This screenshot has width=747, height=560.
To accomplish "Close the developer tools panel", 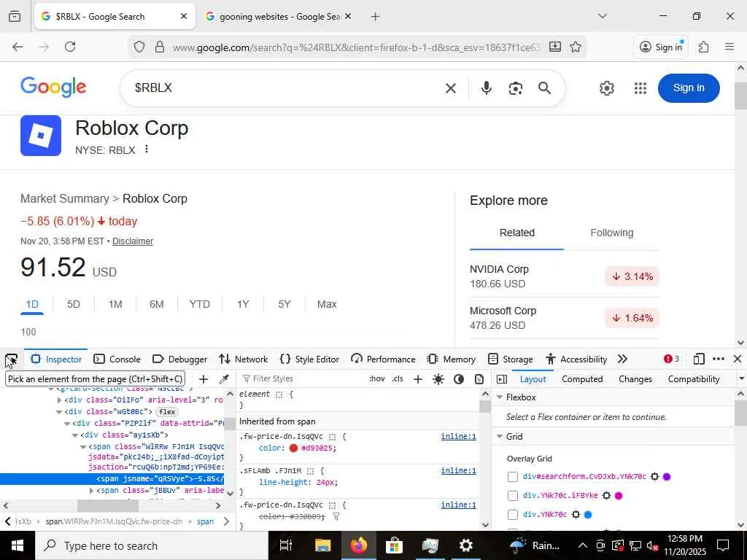I will click(738, 359).
